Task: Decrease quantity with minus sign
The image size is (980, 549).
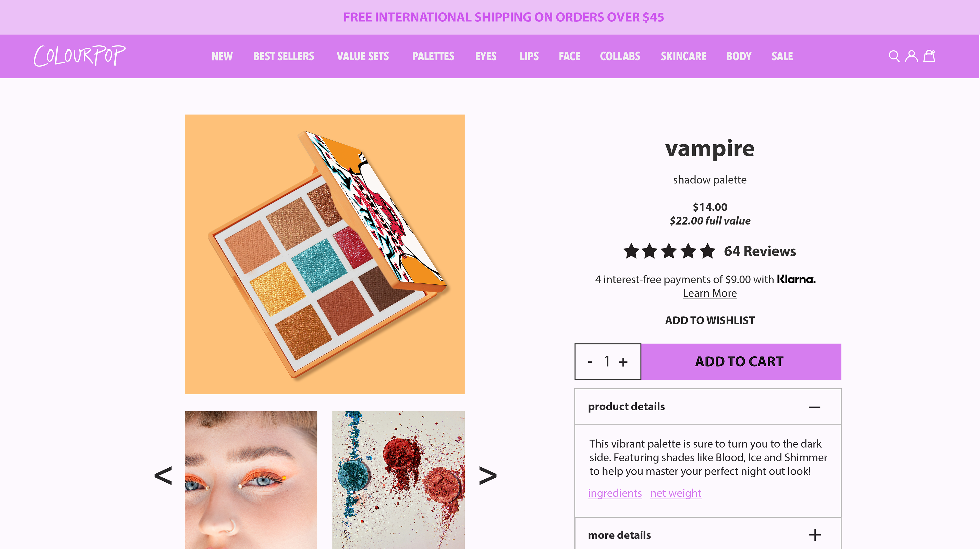Action: (590, 362)
